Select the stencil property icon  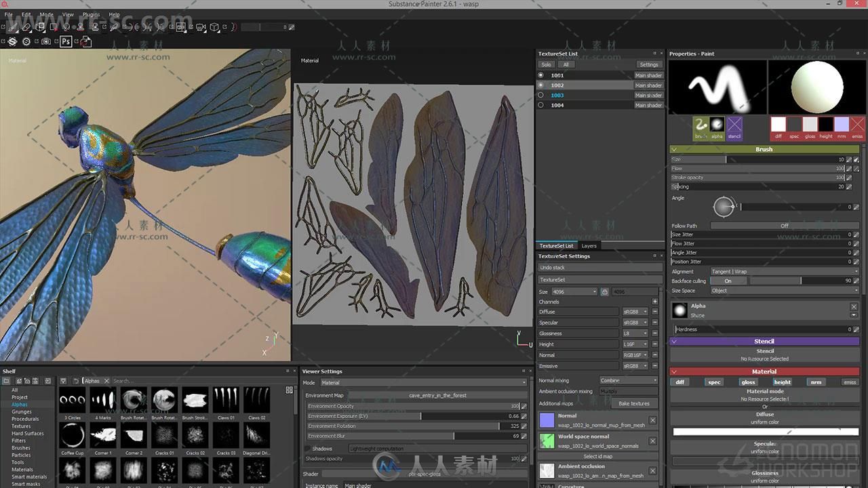point(734,127)
